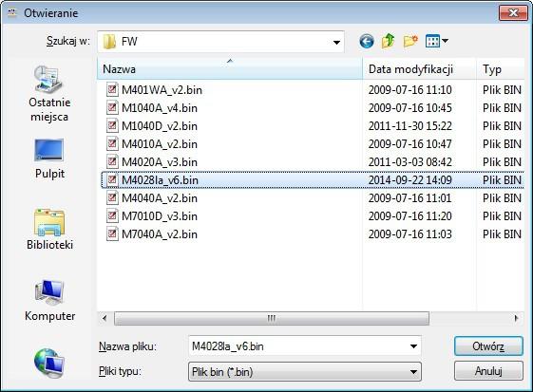Go to Pulpit in places bar
Screen dimensions: 533x392
[49, 159]
